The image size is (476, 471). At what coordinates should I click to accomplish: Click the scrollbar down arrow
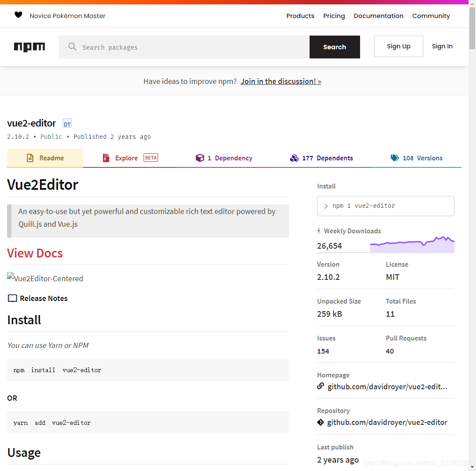472,467
